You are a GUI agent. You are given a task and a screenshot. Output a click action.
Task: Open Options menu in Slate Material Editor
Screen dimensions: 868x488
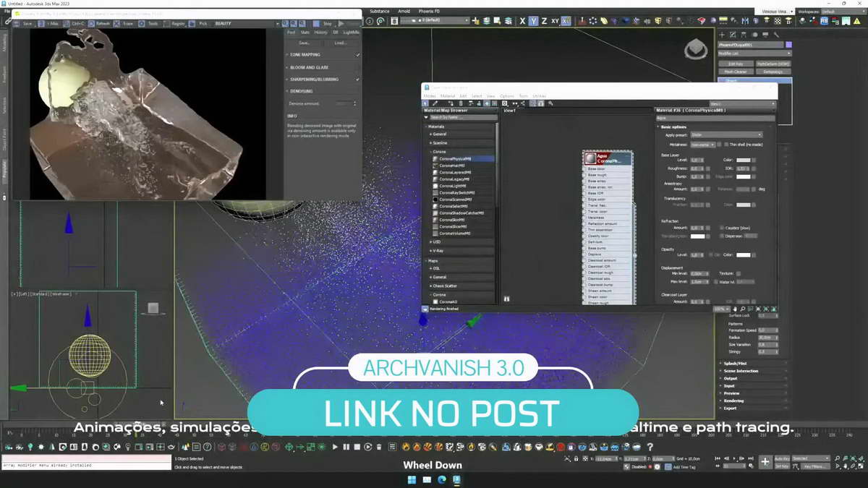pos(506,96)
